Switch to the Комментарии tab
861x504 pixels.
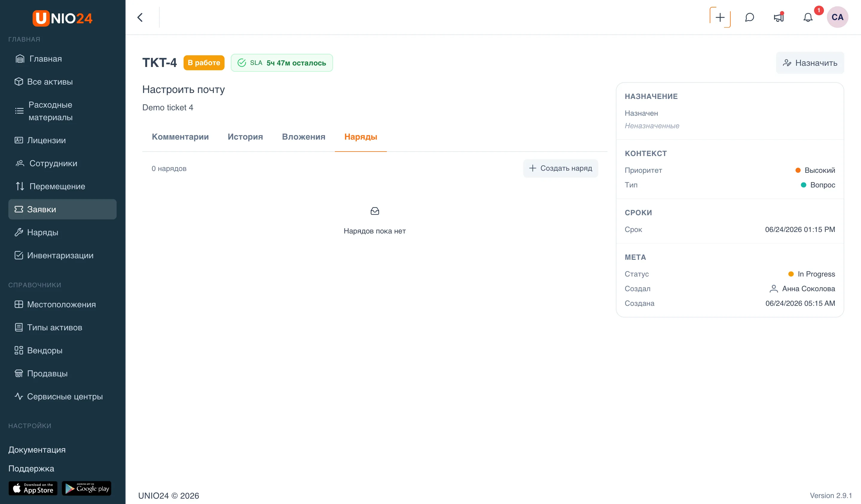pos(180,137)
